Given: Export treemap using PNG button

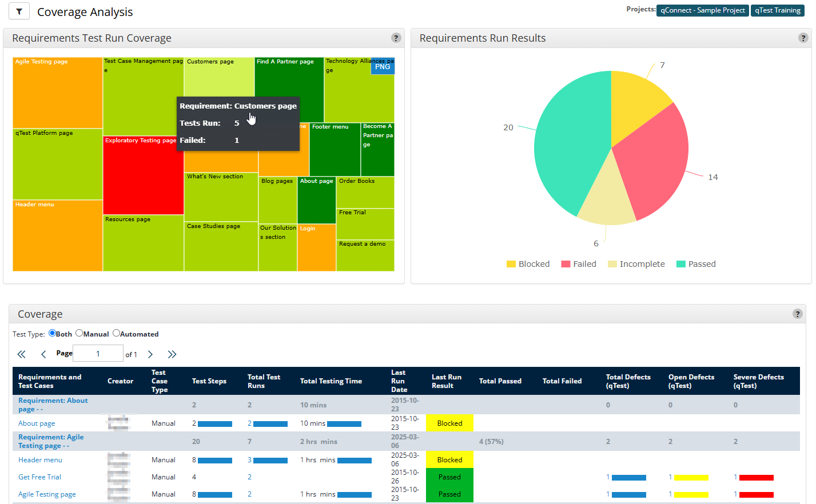Looking at the screenshot, I should (383, 67).
